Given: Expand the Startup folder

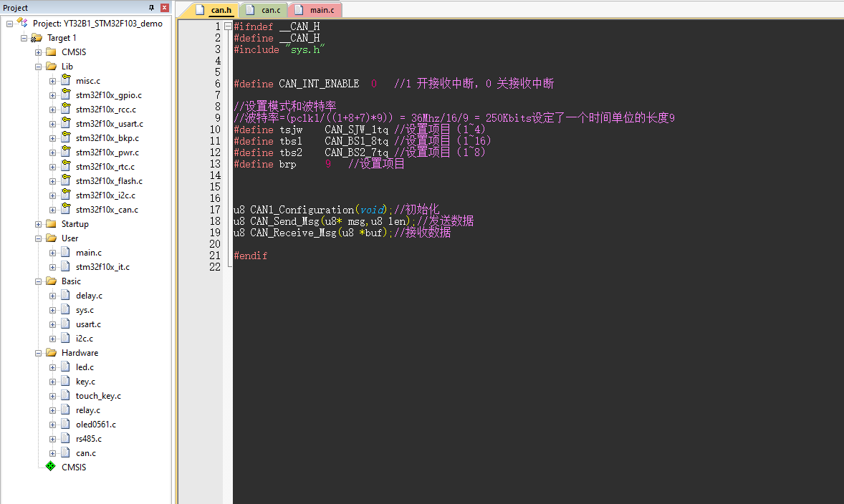Looking at the screenshot, I should [38, 224].
